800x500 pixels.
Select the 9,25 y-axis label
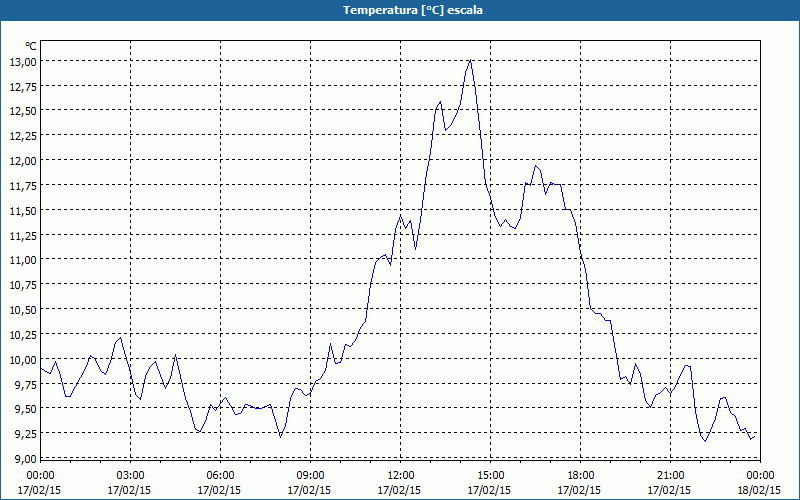point(25,434)
